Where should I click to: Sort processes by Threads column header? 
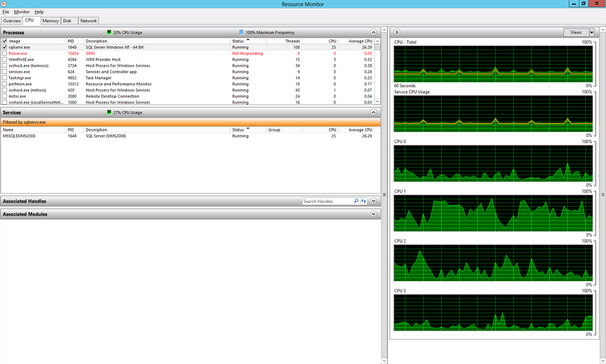(284, 41)
